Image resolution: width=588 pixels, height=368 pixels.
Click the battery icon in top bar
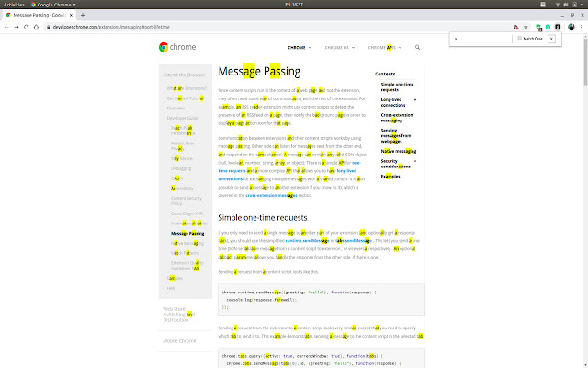point(574,5)
